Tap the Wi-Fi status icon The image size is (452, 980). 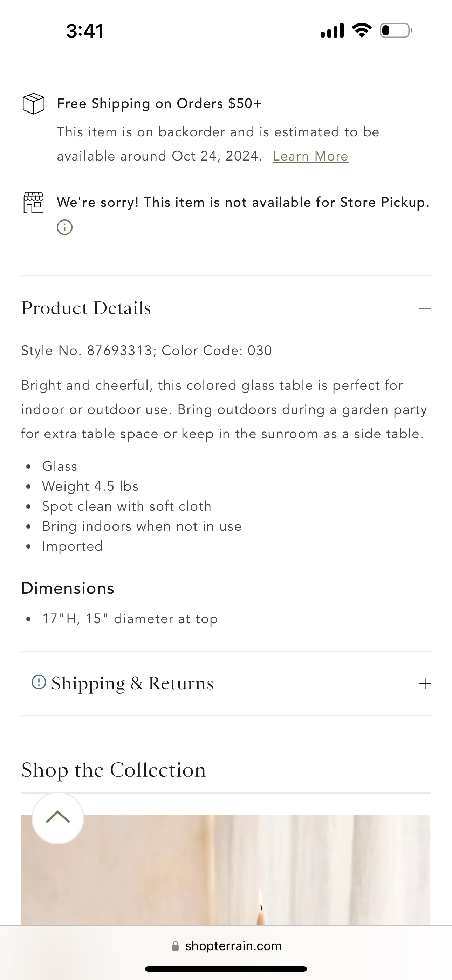tap(362, 30)
